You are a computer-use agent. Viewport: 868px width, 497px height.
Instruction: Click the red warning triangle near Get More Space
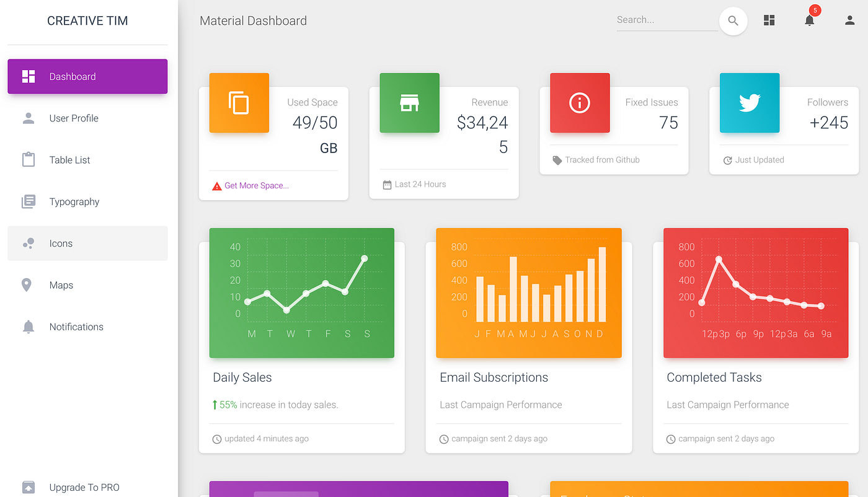click(215, 185)
